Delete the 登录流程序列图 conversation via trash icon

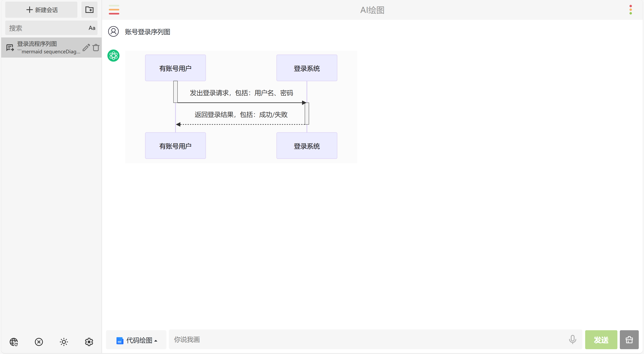point(96,48)
